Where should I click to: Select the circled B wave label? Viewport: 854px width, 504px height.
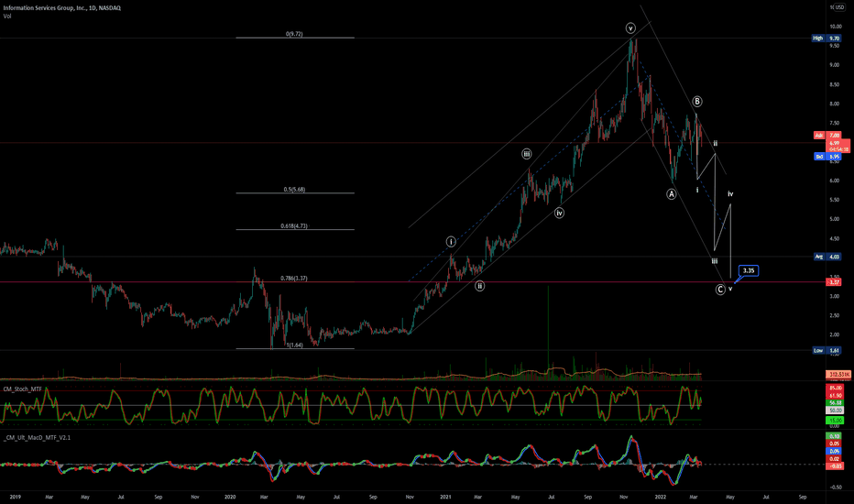[697, 102]
